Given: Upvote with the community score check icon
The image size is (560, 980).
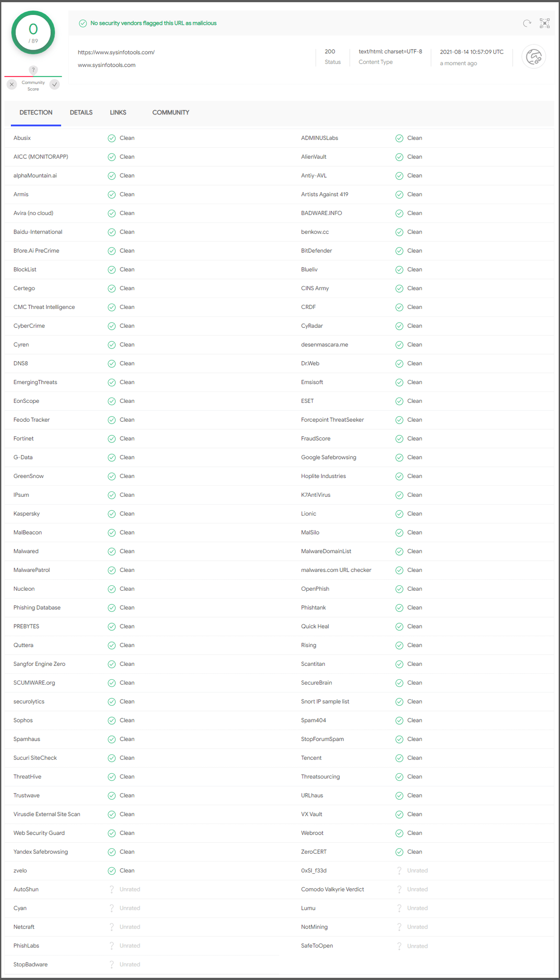Looking at the screenshot, I should pyautogui.click(x=55, y=84).
